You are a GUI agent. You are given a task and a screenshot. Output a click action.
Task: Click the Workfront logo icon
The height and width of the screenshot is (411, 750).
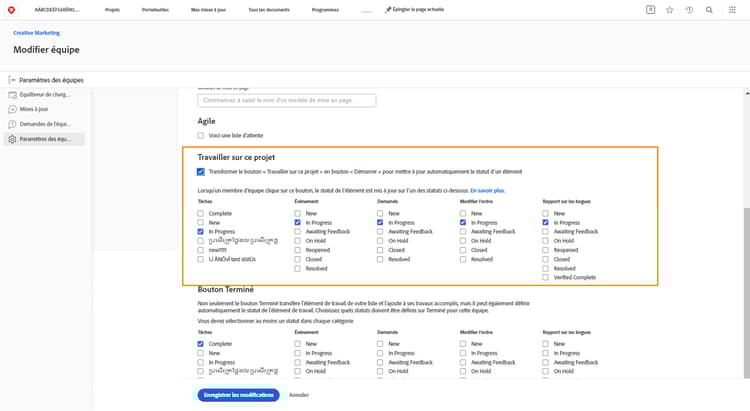[x=12, y=9]
